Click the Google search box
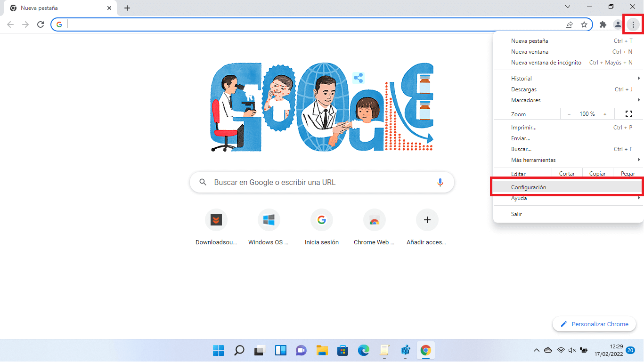Image resolution: width=644 pixels, height=362 pixels. [x=322, y=182]
